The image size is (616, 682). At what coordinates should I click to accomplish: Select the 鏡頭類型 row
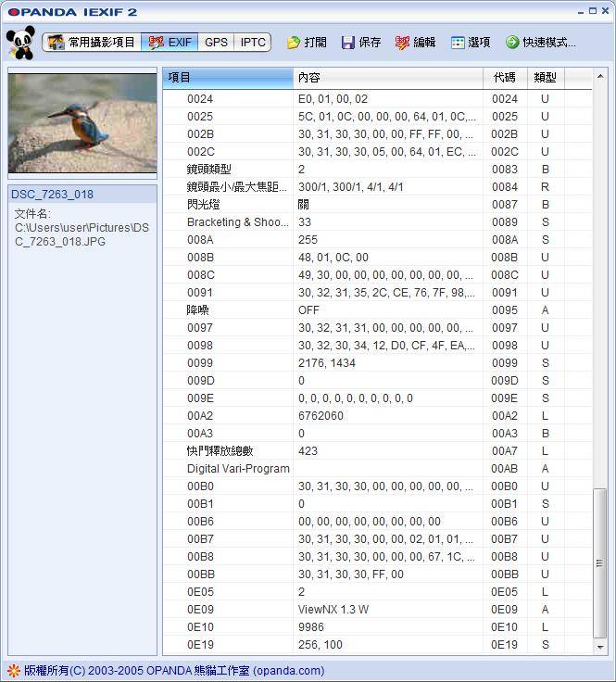[x=377, y=170]
